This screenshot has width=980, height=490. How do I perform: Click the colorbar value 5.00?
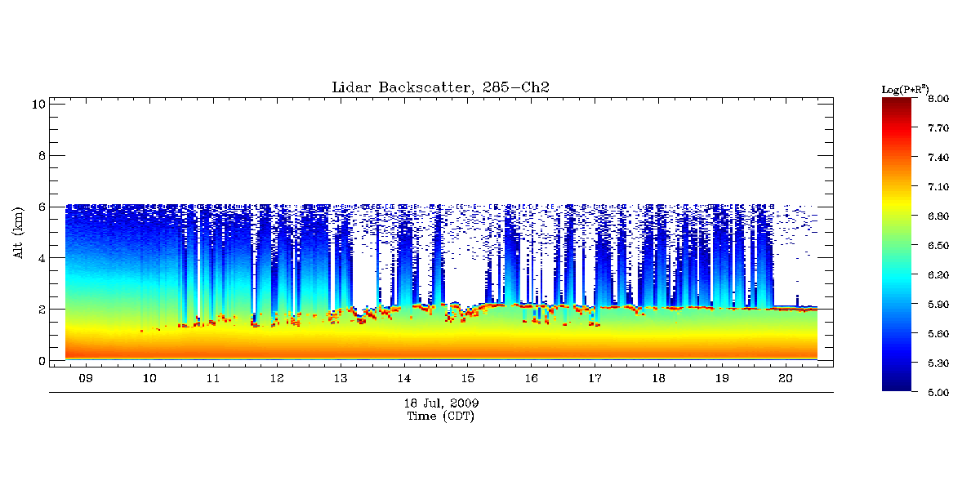[938, 393]
